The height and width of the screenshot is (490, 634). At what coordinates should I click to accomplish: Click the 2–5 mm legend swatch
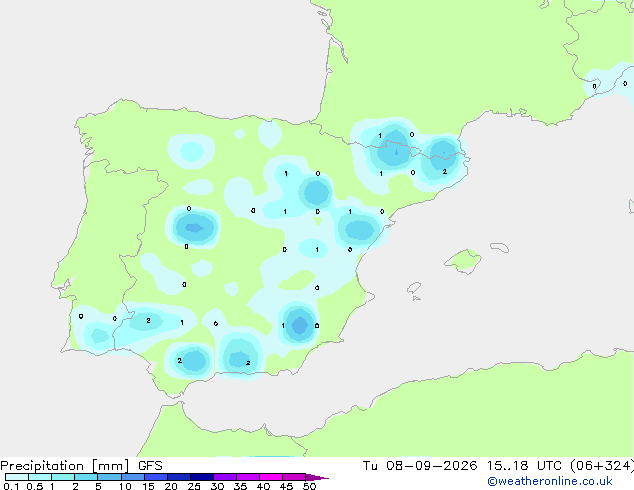(86, 477)
